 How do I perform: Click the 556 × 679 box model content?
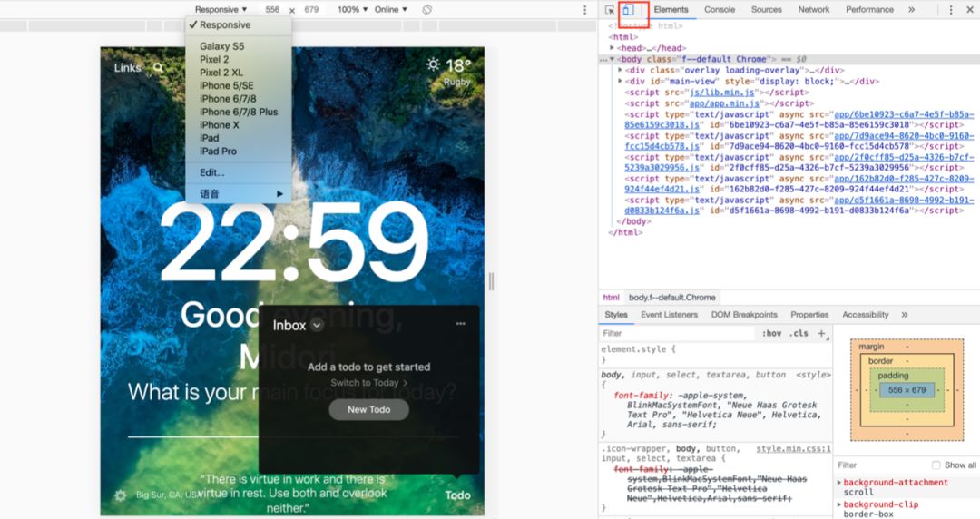pos(906,389)
